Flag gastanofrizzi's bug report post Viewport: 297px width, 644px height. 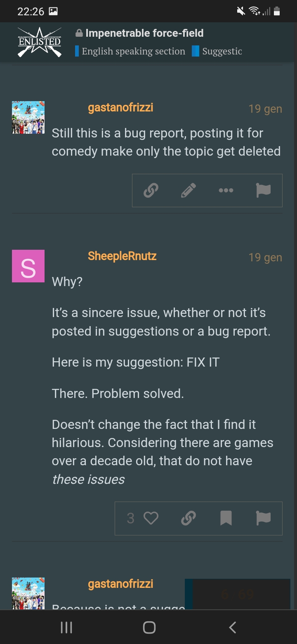pyautogui.click(x=263, y=190)
